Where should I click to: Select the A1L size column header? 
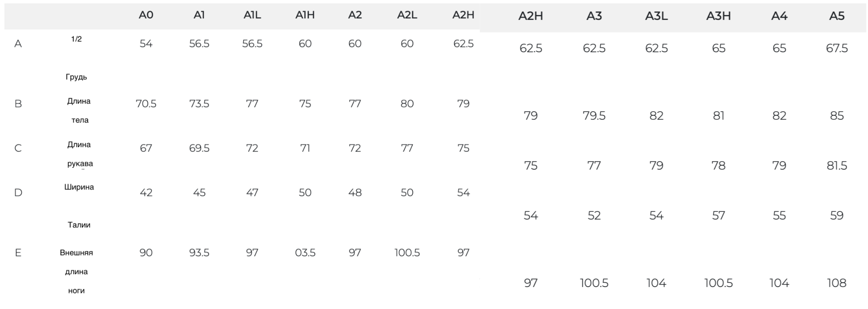coord(252,15)
